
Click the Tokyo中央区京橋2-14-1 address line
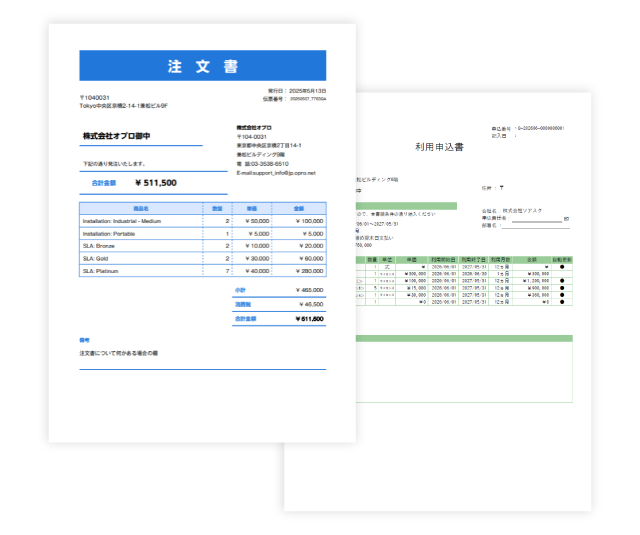point(123,106)
